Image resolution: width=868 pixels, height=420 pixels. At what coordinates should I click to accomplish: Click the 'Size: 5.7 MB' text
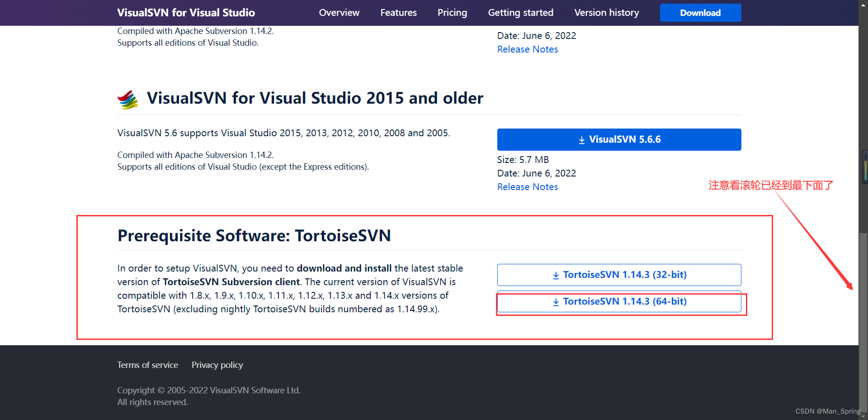coord(523,160)
